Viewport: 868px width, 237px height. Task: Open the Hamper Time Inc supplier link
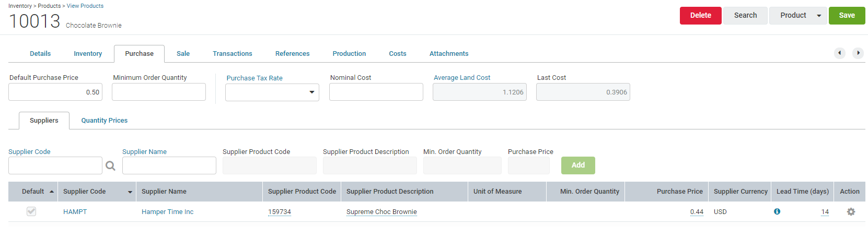click(167, 211)
